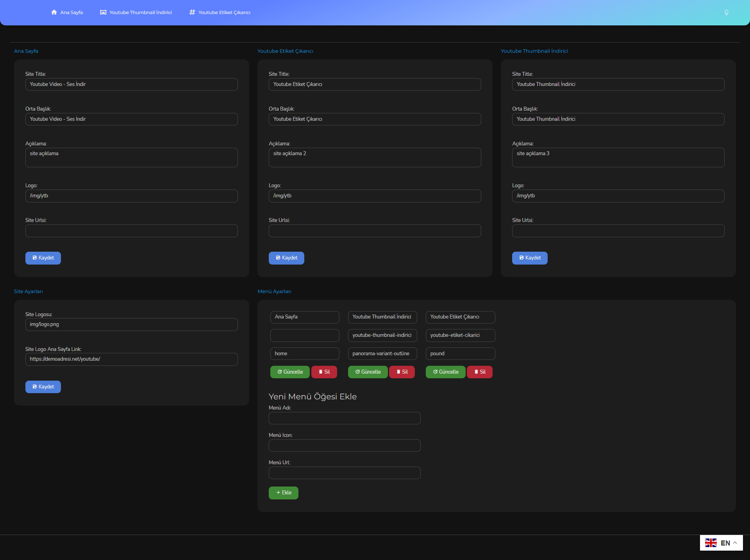Click the 'Site Ayarları' section heading

pyautogui.click(x=29, y=292)
